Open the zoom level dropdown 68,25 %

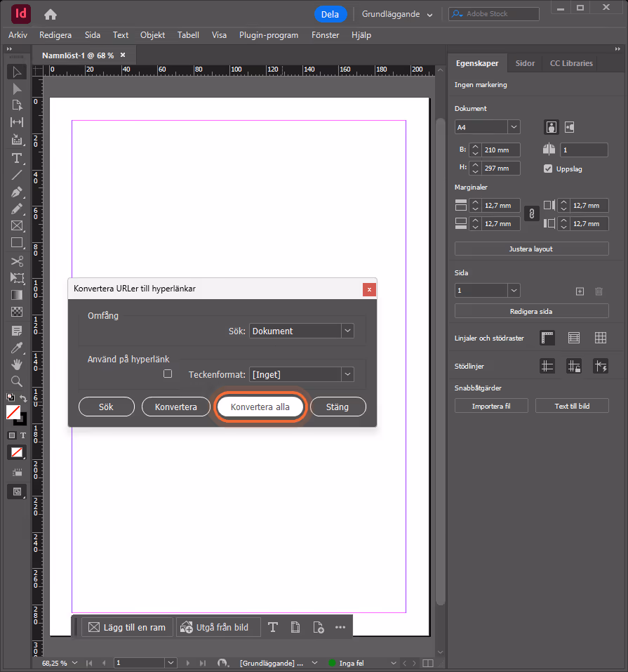[x=74, y=663]
